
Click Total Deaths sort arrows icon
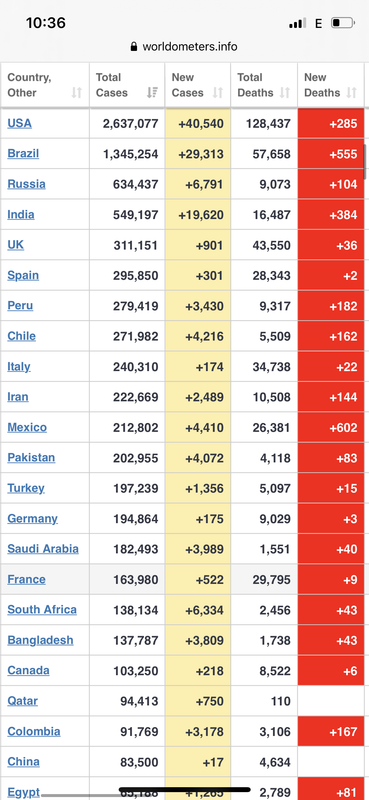tap(285, 92)
